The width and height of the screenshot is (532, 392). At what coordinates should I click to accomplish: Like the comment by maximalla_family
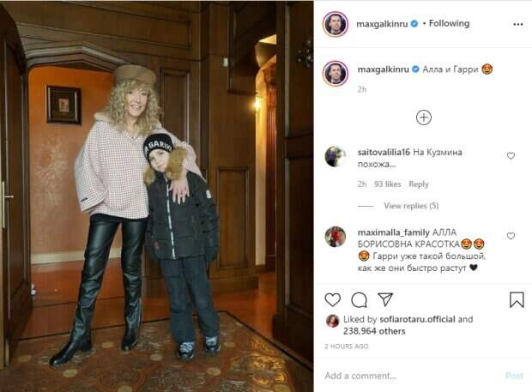point(511,236)
